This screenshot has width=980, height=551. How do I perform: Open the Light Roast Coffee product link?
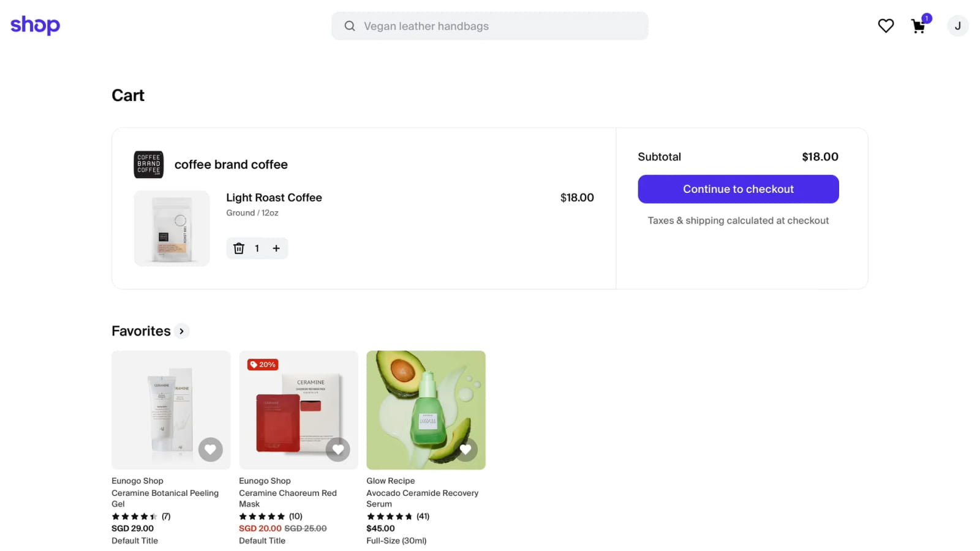point(273,197)
